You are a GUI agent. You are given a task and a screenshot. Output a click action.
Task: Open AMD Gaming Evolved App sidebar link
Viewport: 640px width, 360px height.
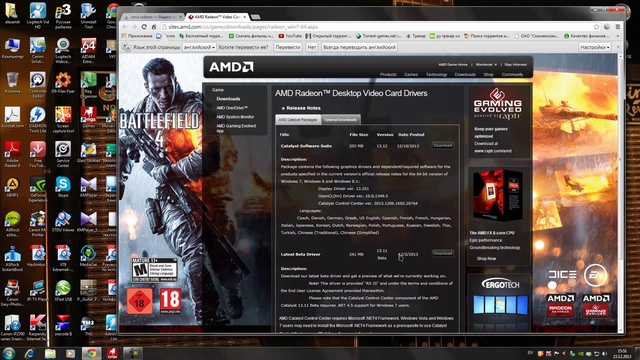236,128
